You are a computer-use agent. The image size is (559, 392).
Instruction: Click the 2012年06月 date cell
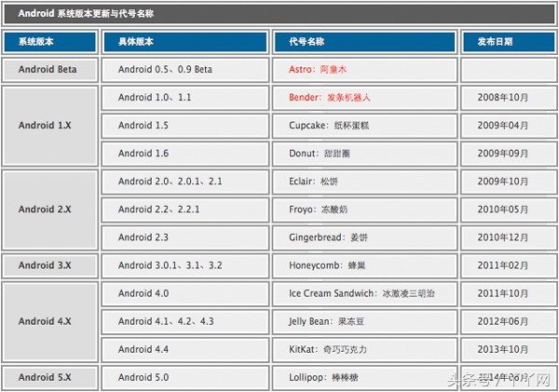(509, 322)
